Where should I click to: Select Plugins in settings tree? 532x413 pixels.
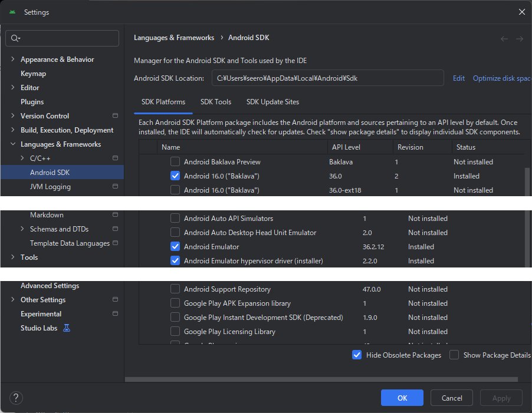point(32,102)
